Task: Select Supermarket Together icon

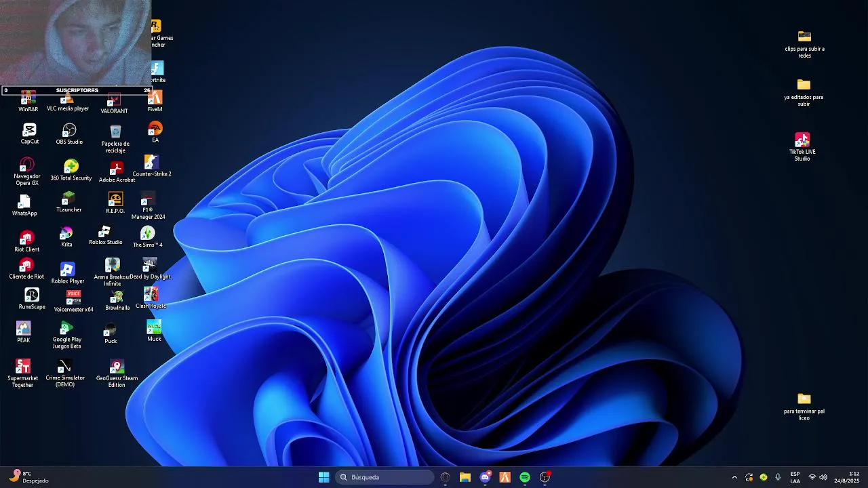Action: point(23,373)
